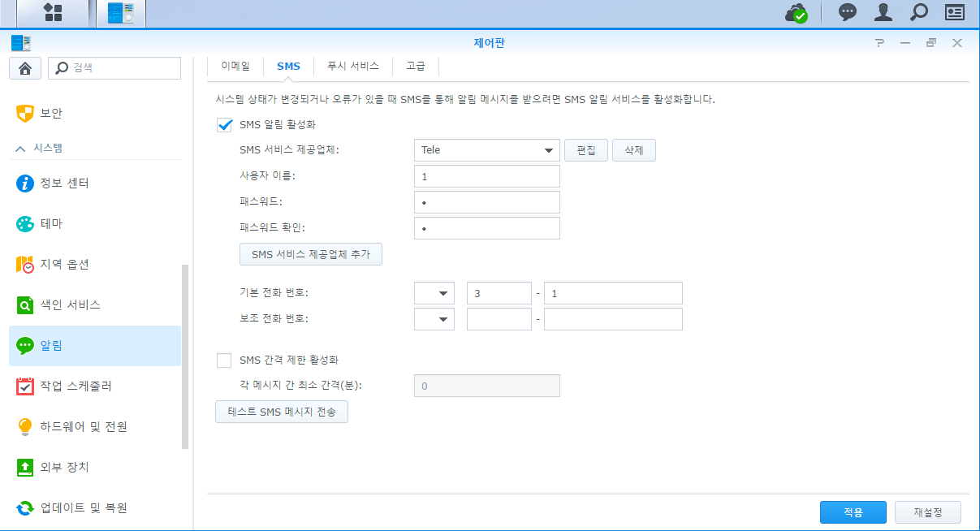Switch to the 푸시 서비스 tab
Image resolution: width=980 pixels, height=531 pixels.
pyautogui.click(x=352, y=66)
